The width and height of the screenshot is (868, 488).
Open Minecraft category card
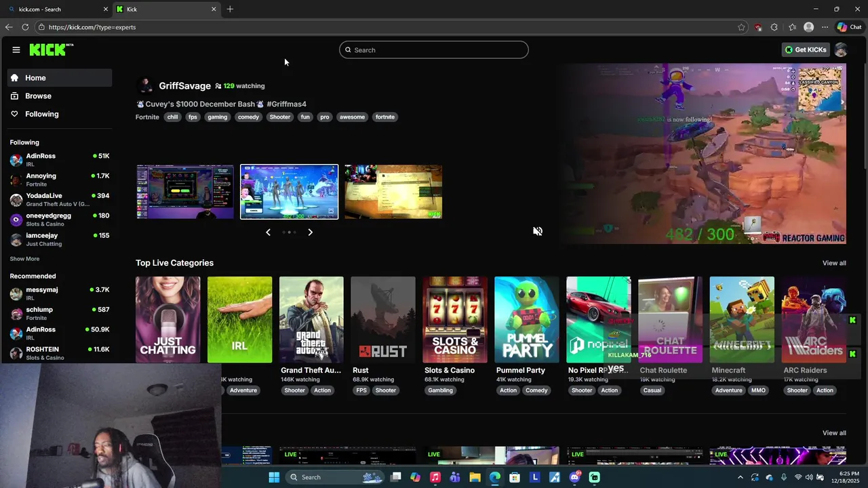(x=742, y=319)
